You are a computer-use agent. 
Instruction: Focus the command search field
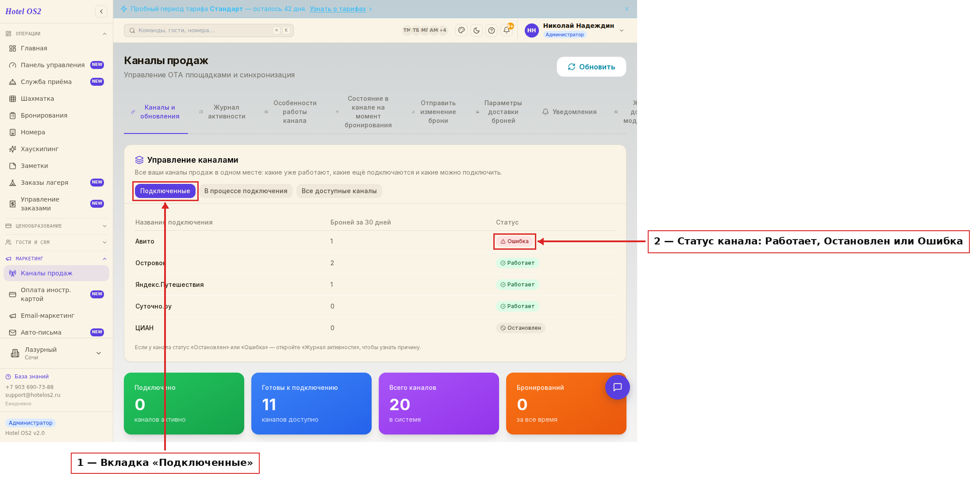point(209,30)
